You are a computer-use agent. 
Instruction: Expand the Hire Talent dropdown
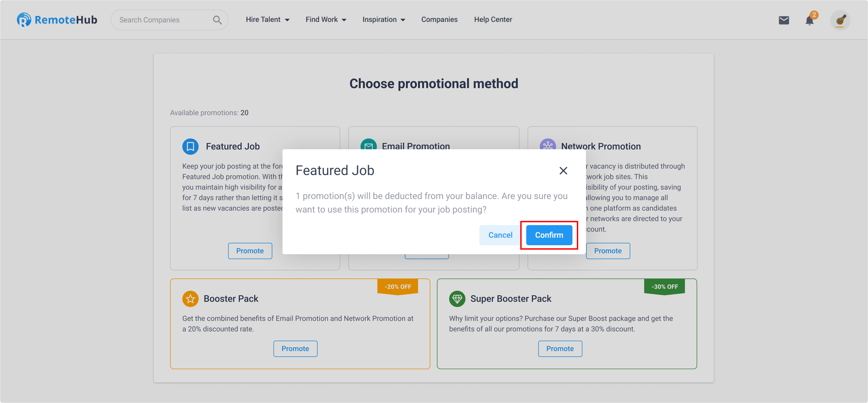pyautogui.click(x=268, y=20)
